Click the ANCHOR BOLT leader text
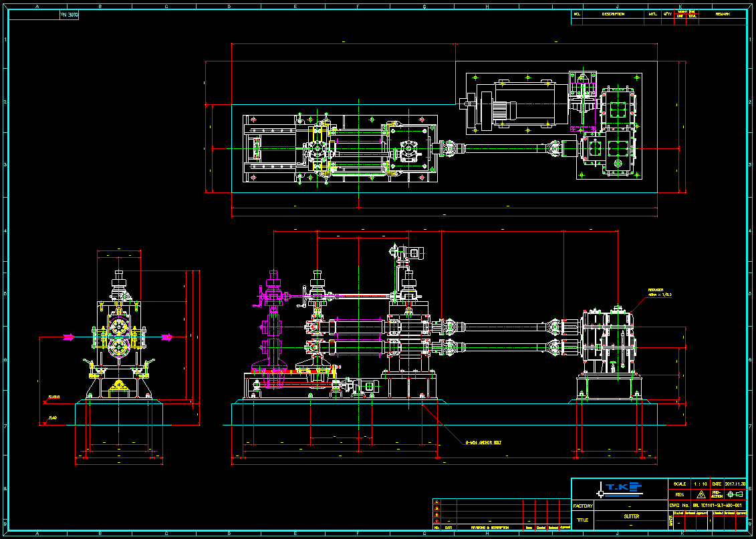This screenshot has width=756, height=539. tap(483, 442)
